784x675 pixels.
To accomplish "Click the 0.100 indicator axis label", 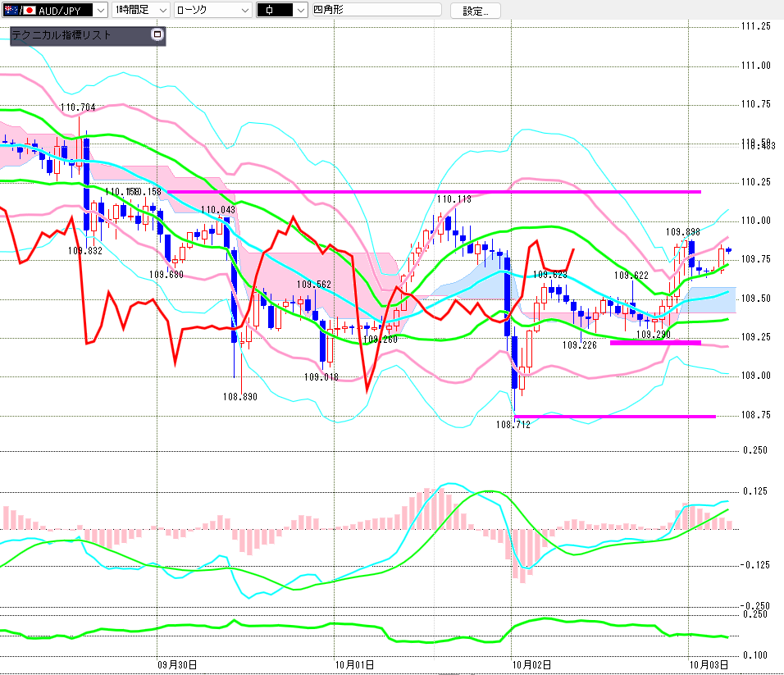I will (x=755, y=655).
